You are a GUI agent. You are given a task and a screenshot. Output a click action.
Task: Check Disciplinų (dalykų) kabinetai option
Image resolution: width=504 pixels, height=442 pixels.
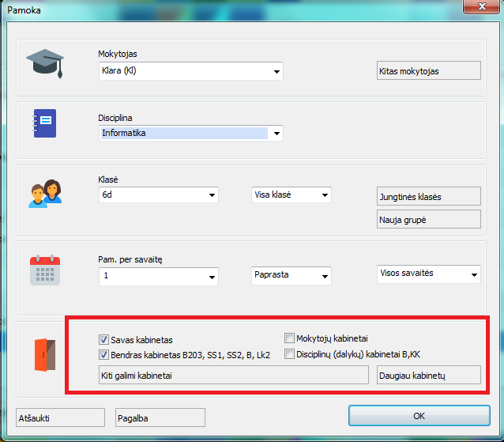[x=289, y=353]
